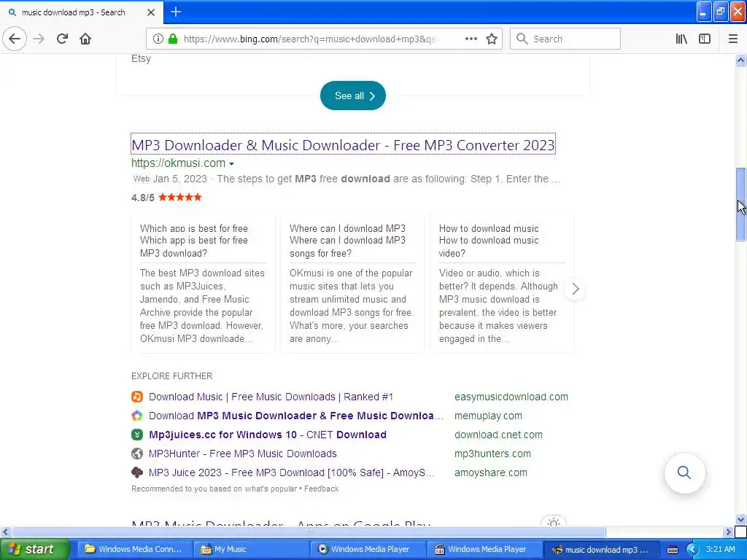Click the green secure padlock icon
This screenshot has height=560, width=747.
tap(172, 39)
